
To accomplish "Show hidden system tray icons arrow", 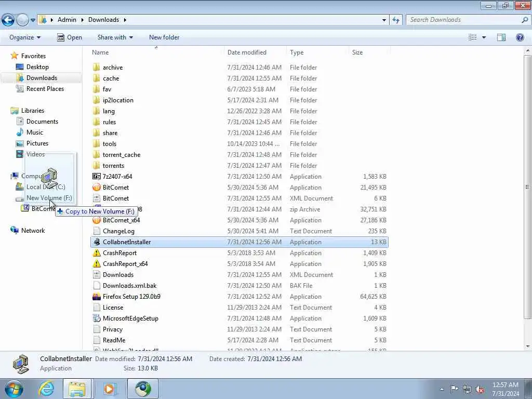I will click(442, 389).
